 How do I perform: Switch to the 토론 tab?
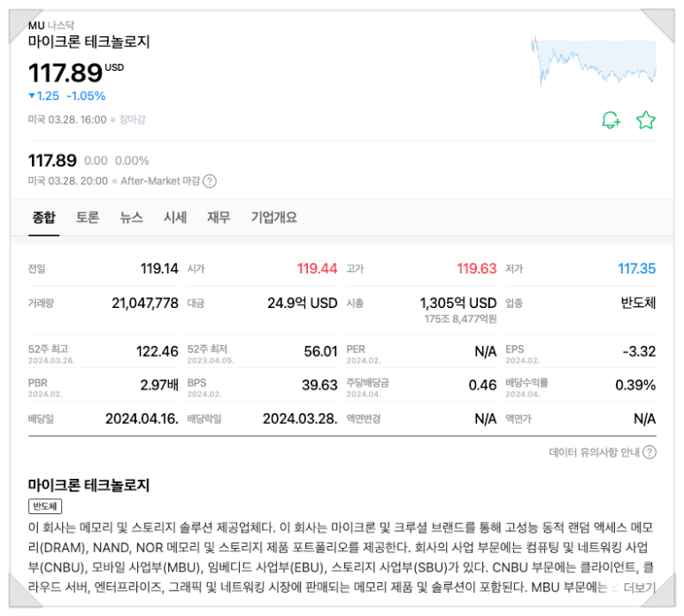88,217
